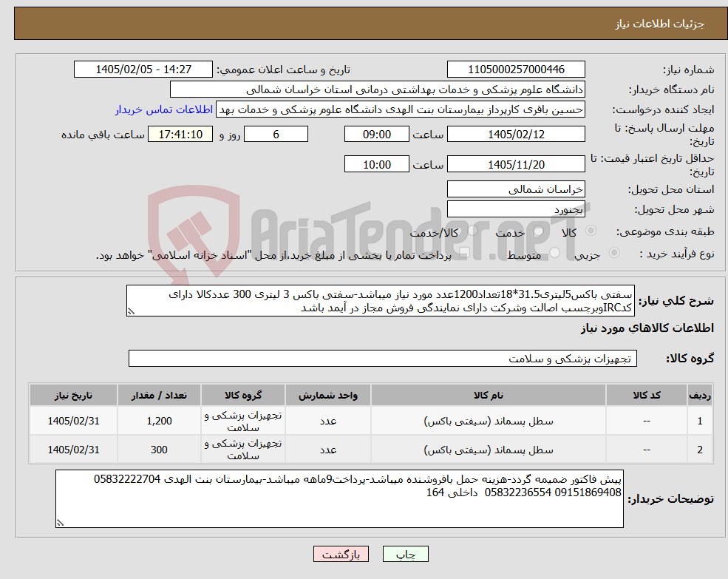This screenshot has height=579, width=728.
Task: Click the remaining days field showing 6
Action: 276,135
